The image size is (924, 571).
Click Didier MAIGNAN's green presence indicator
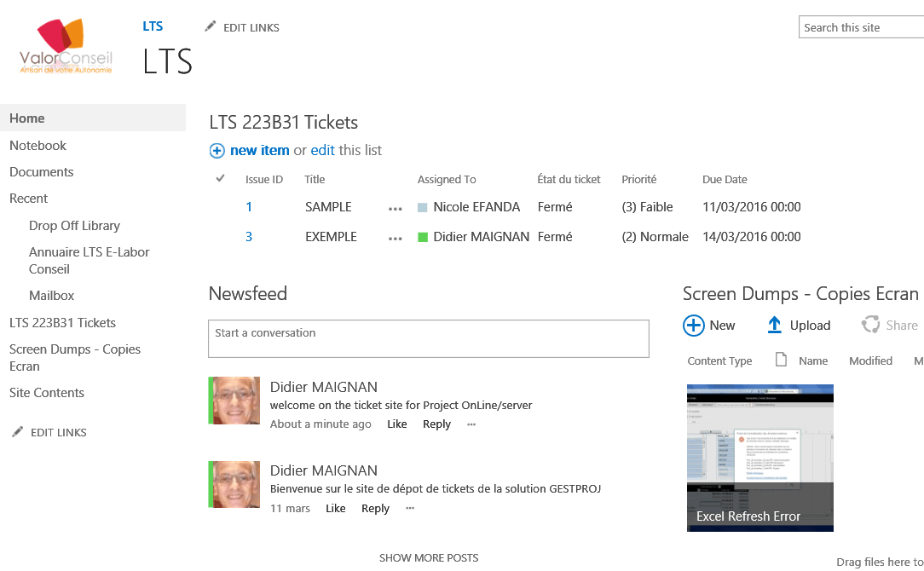(421, 236)
